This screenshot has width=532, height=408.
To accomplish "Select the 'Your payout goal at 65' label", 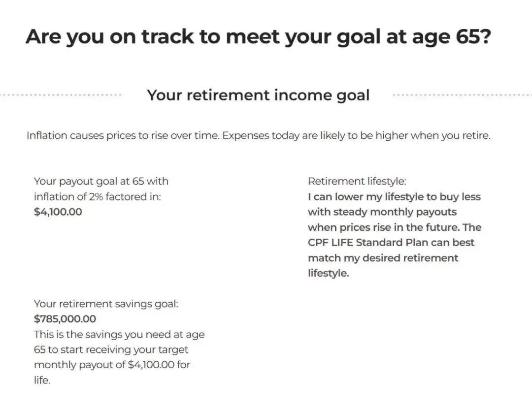I will point(101,189).
